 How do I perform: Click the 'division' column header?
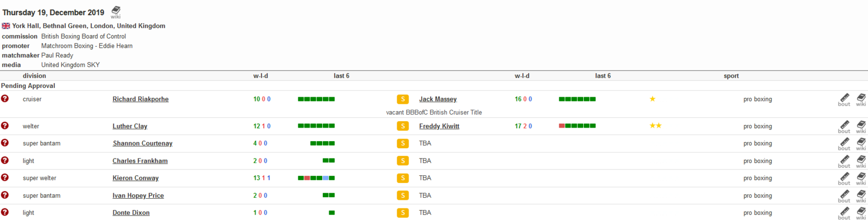34,76
